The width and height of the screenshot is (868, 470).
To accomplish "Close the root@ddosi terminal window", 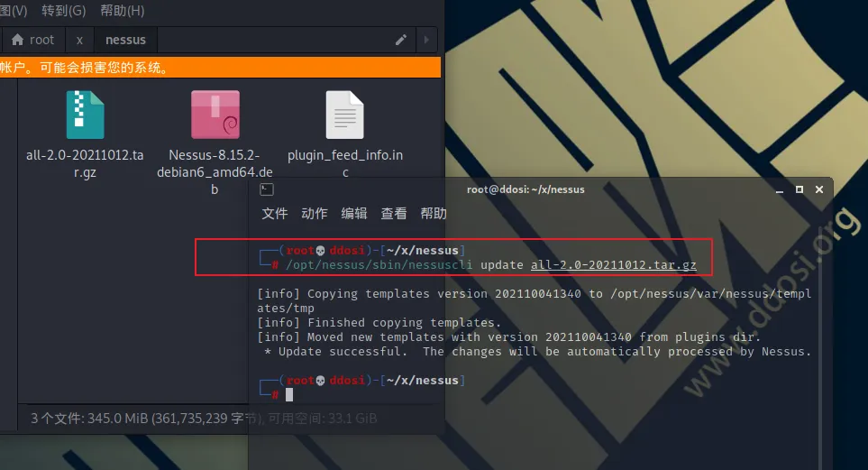I will pyautogui.click(x=819, y=190).
